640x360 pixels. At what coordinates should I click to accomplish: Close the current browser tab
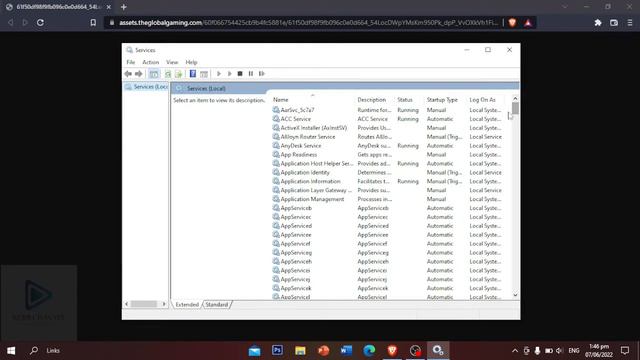point(109,7)
